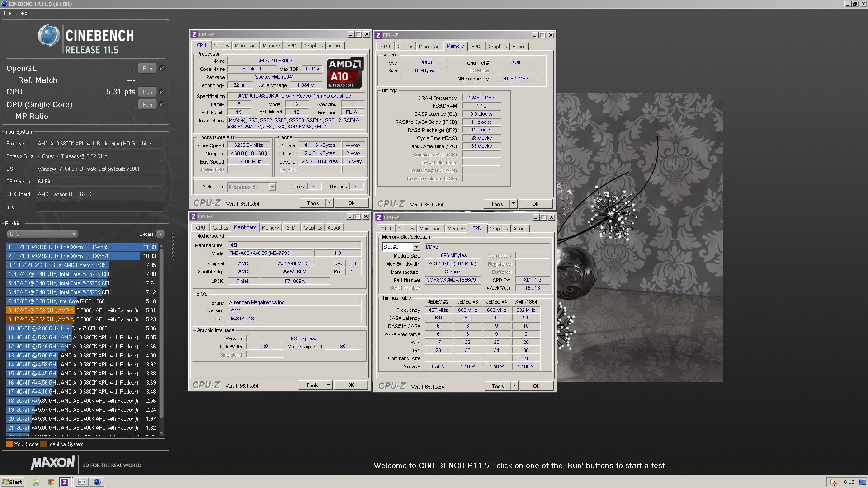868x488 pixels.
Task: Open the CPU ranking type dropdown
Action: (42, 234)
